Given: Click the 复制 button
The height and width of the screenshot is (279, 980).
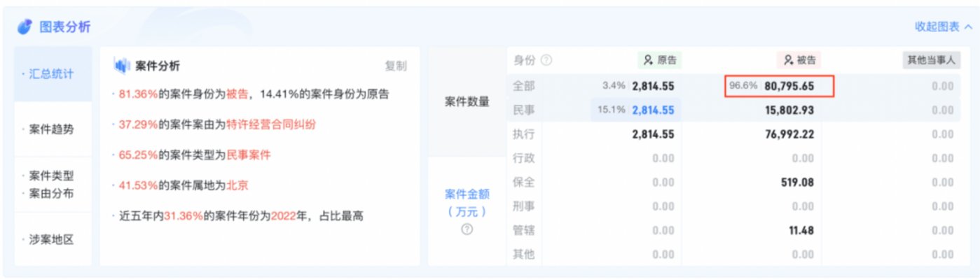Looking at the screenshot, I should click(396, 66).
